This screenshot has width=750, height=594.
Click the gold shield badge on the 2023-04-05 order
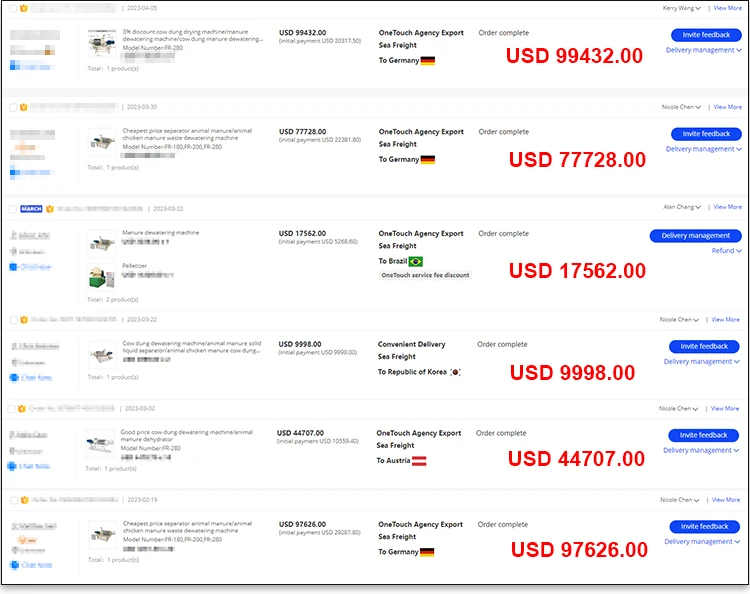click(x=22, y=8)
